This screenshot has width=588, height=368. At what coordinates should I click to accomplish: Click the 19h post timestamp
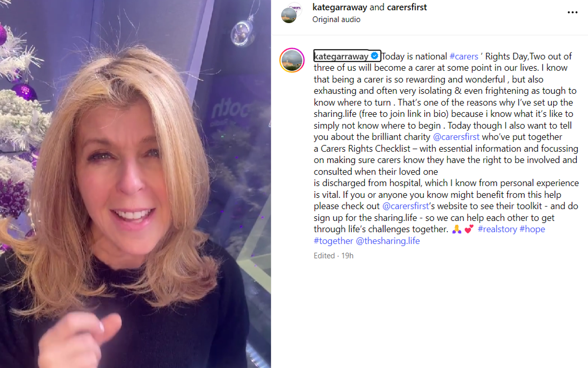tap(347, 256)
